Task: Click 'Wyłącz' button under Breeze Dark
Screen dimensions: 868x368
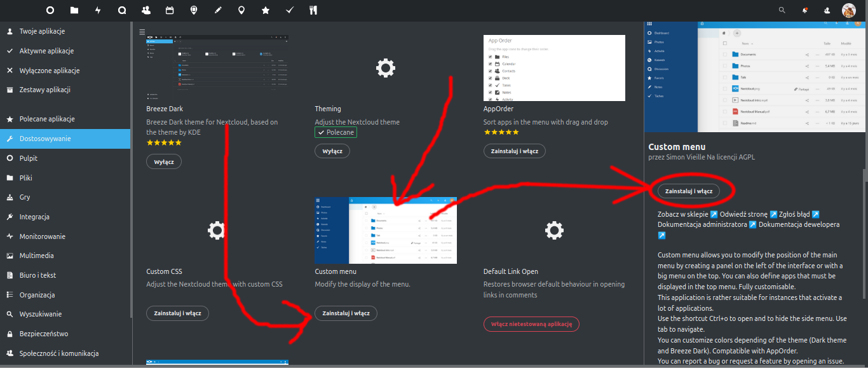Action: (164, 161)
